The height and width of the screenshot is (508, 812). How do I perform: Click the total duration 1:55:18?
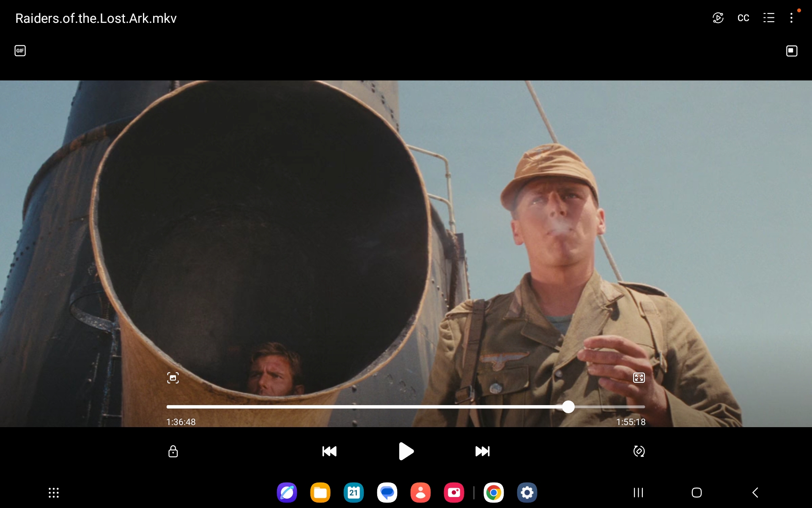[631, 422]
